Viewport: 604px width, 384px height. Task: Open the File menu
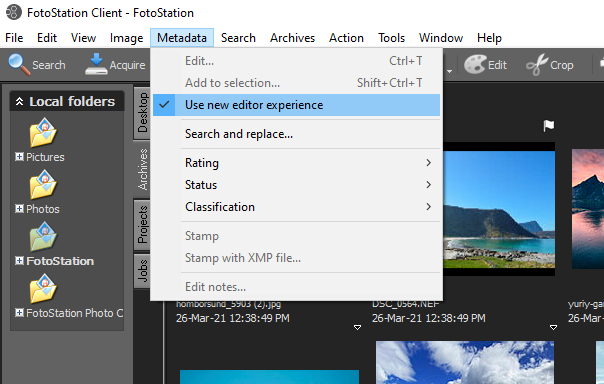(14, 38)
